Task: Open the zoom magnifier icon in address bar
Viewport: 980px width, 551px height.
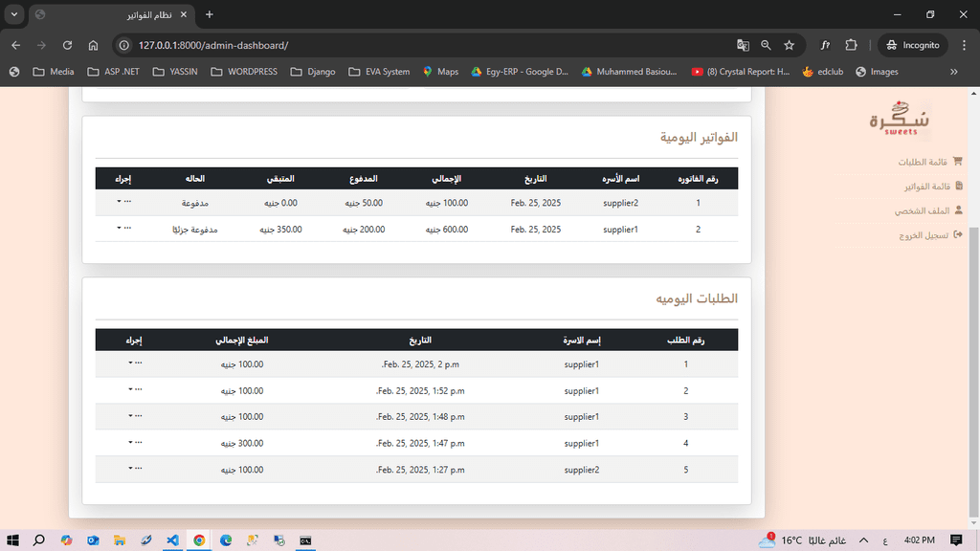Action: tap(766, 45)
